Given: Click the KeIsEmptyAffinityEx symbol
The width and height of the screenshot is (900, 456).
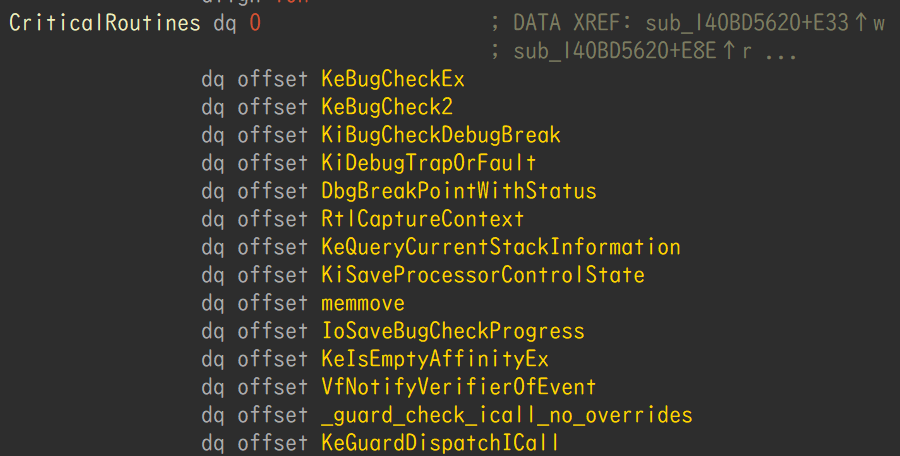Looking at the screenshot, I should pos(435,360).
